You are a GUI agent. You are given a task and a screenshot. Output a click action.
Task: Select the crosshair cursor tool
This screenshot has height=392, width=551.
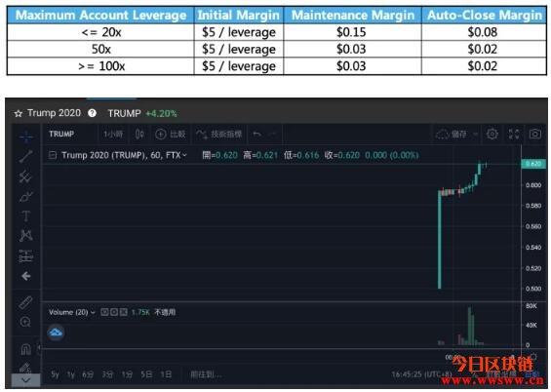point(26,137)
